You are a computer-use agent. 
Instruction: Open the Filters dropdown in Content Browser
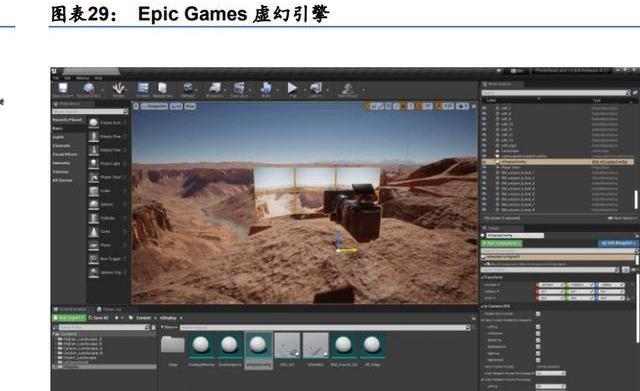tap(169, 327)
